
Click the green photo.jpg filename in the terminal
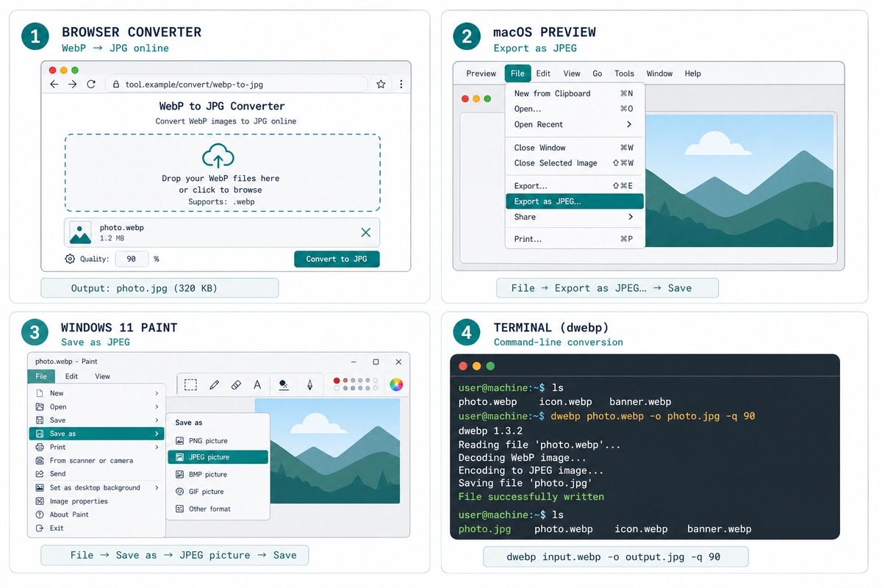(x=484, y=529)
